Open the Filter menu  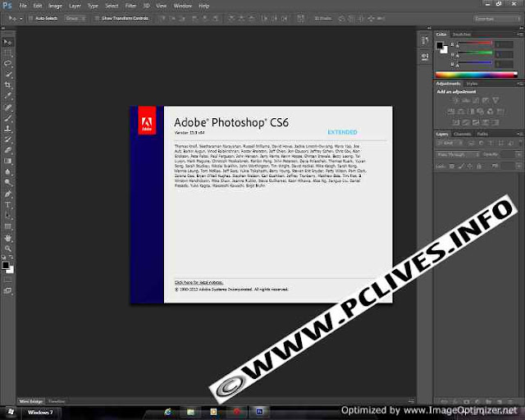point(130,6)
